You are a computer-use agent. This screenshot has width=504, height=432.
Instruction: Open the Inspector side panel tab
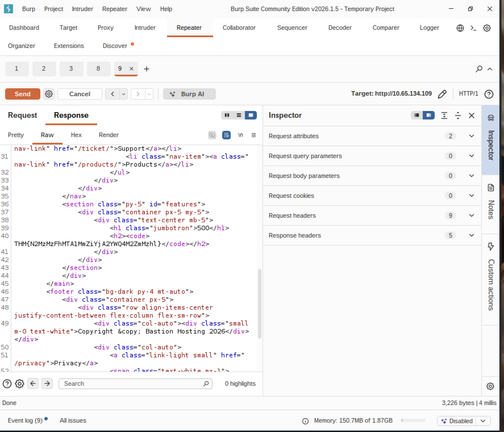(x=491, y=140)
